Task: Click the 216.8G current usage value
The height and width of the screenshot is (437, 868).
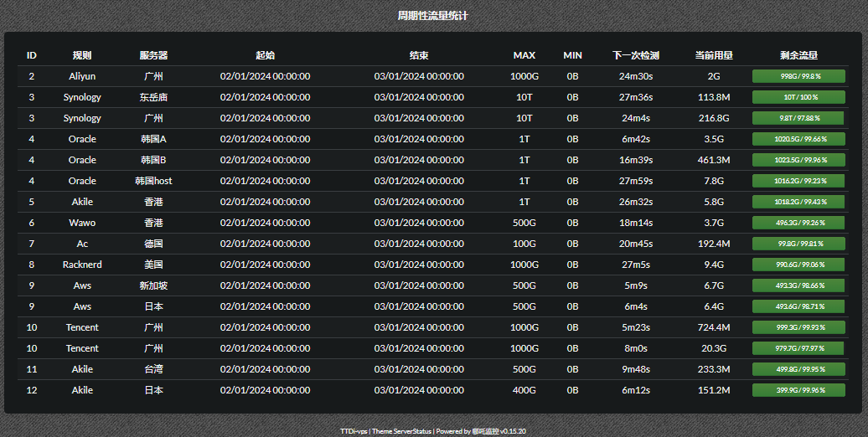Action: pos(714,118)
